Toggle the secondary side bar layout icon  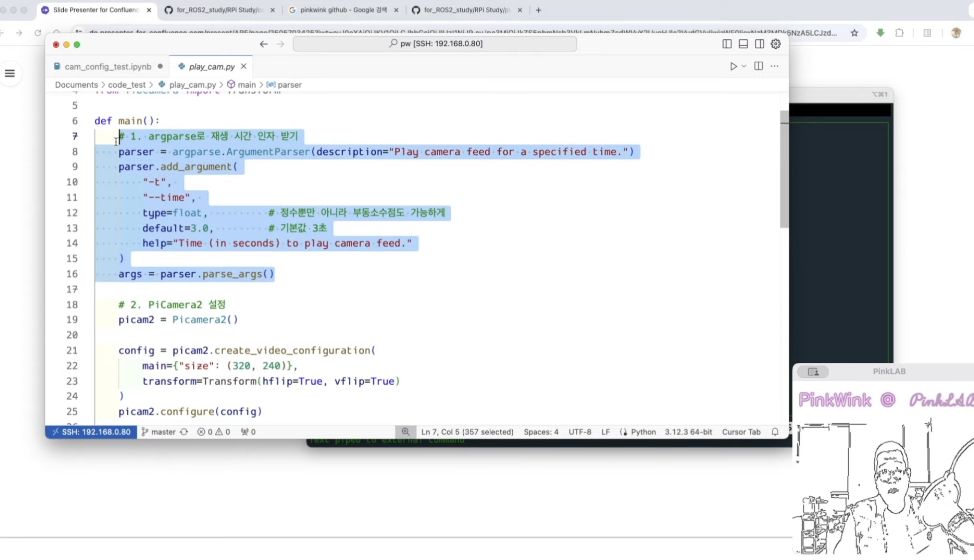tap(759, 44)
